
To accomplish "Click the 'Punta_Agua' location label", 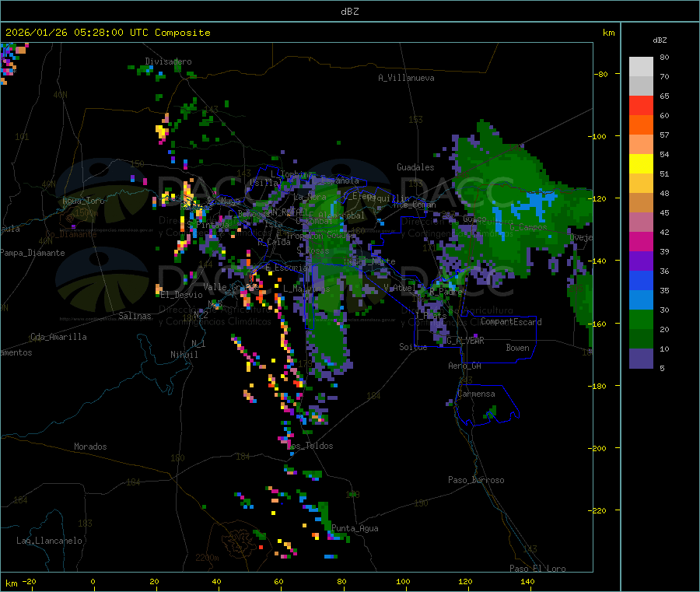I will [355, 529].
